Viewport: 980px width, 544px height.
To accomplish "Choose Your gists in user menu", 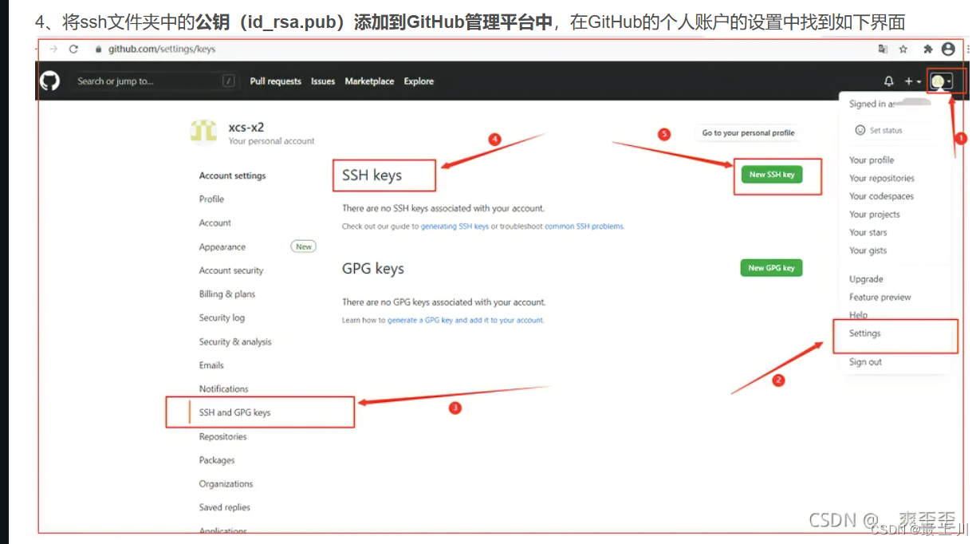I will point(868,250).
